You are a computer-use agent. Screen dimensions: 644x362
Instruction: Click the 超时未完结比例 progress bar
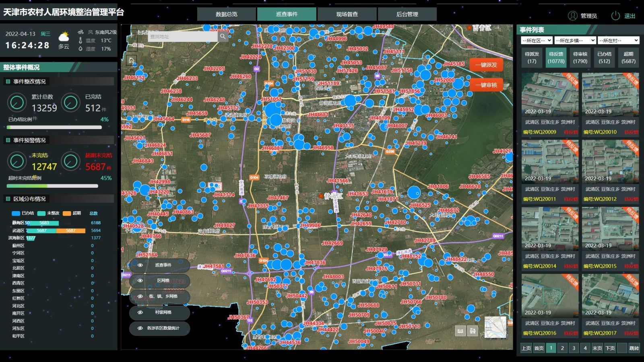click(52, 186)
